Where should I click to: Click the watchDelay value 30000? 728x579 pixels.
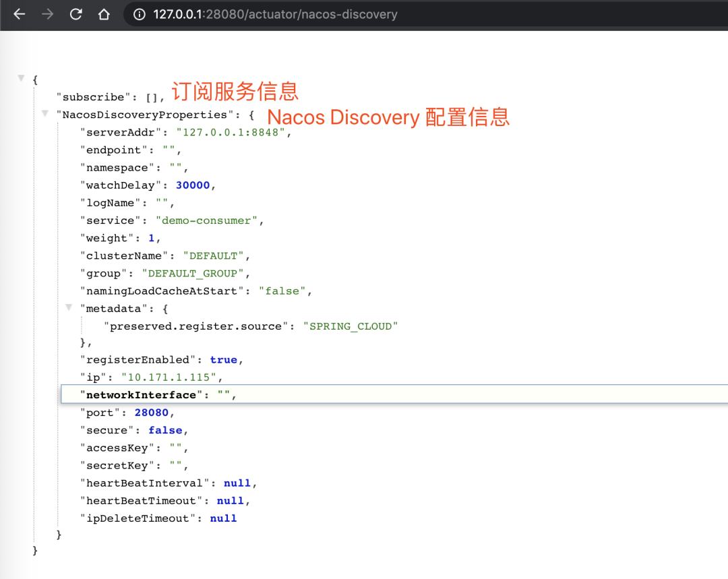(x=193, y=185)
